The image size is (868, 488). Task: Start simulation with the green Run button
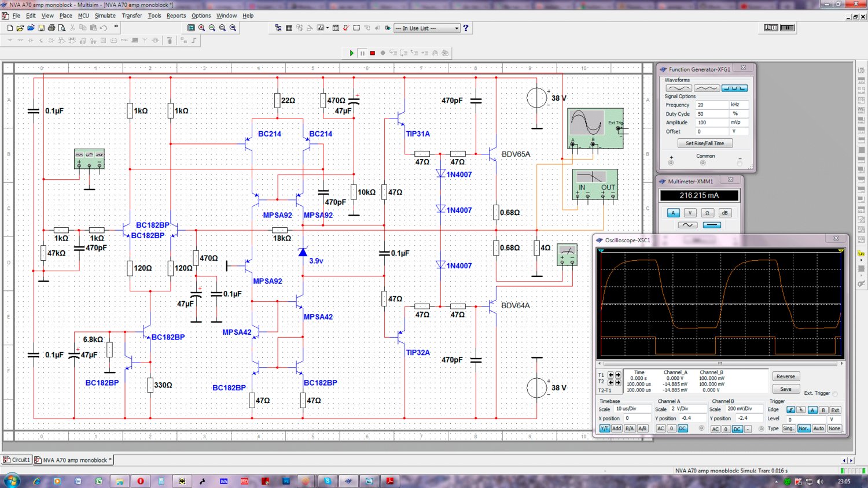[351, 53]
